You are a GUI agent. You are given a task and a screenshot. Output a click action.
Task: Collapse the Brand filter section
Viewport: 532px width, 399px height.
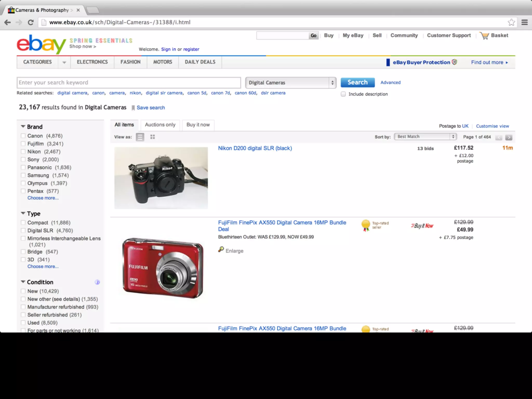coord(23,127)
